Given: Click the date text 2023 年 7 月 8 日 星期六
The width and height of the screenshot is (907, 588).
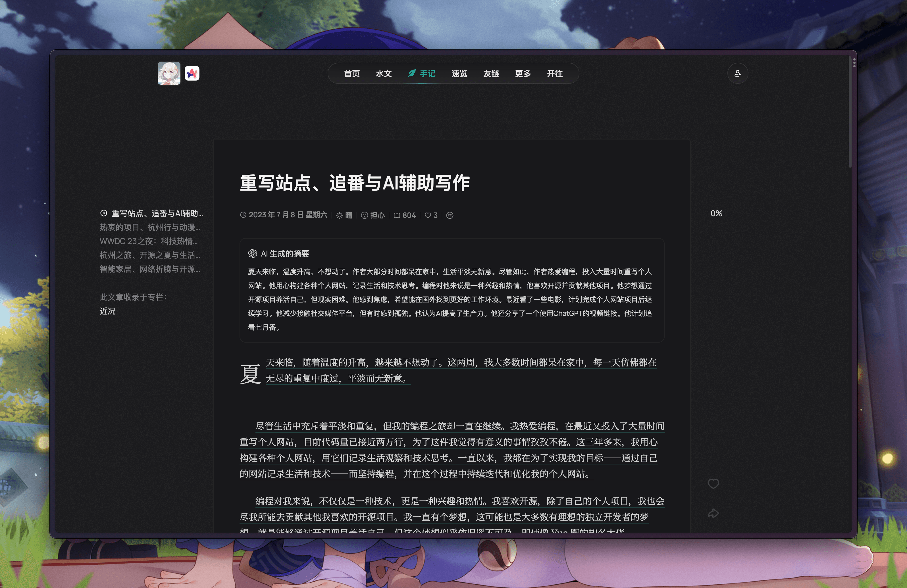Looking at the screenshot, I should point(288,215).
